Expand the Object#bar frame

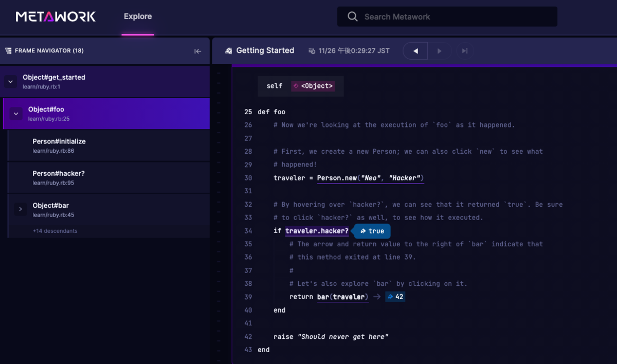(x=20, y=209)
